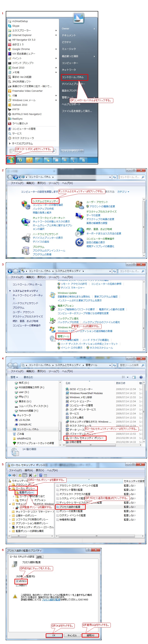Open ツール(T) menu in コントロール パネル window

(54, 183)
